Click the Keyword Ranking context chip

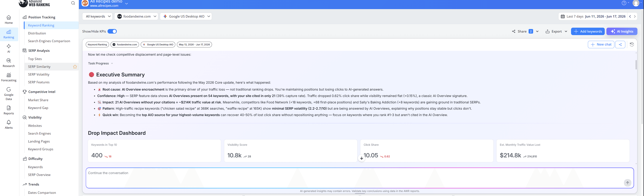pos(97,45)
